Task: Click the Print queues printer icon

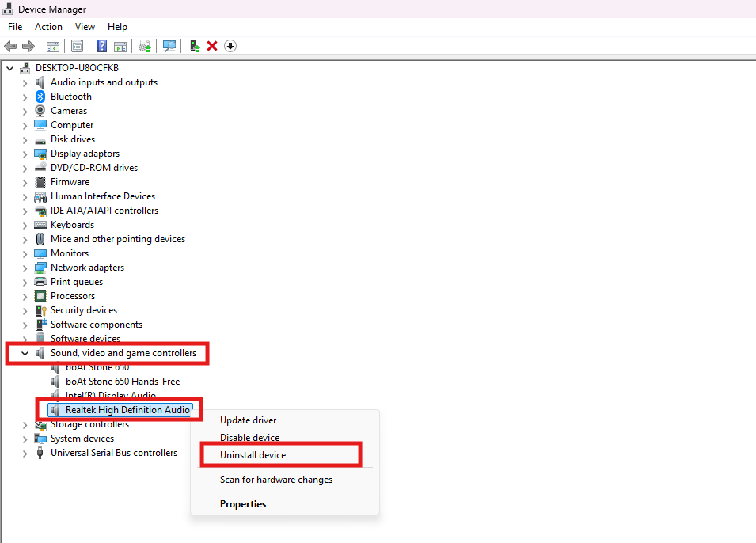Action: coord(40,282)
